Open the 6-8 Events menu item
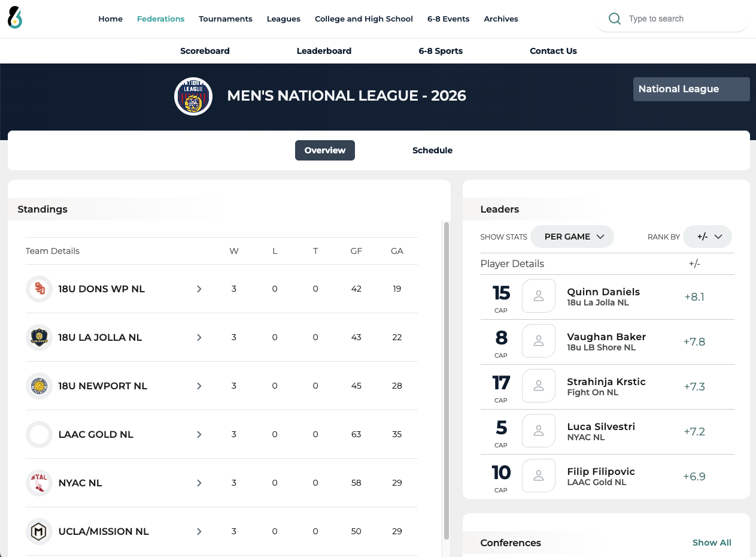The height and width of the screenshot is (557, 756). (x=448, y=19)
